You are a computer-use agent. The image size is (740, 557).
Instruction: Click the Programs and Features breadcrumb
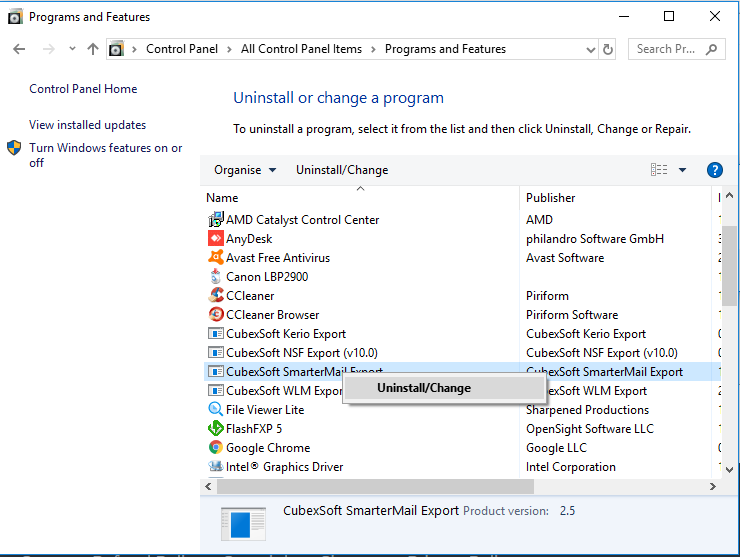pos(445,49)
